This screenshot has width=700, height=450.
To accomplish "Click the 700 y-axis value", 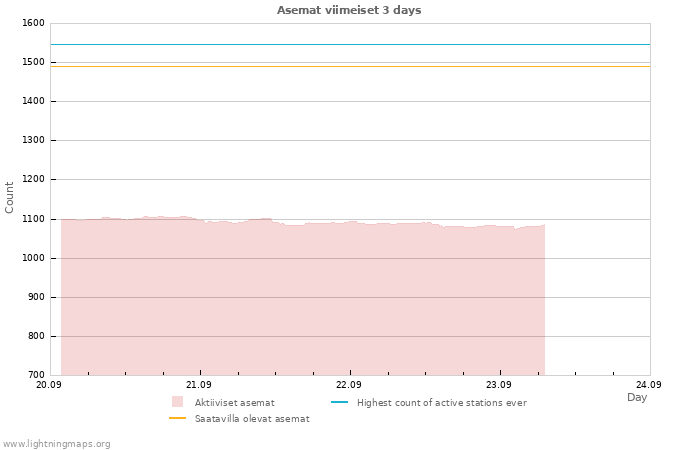I will (x=36, y=375).
